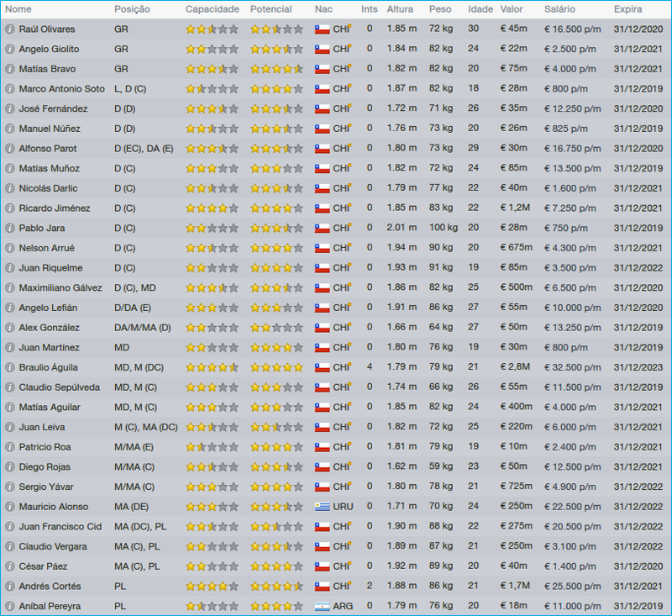Click the info icon for Juan Leiva
This screenshot has width=672, height=616.
pos(9,427)
